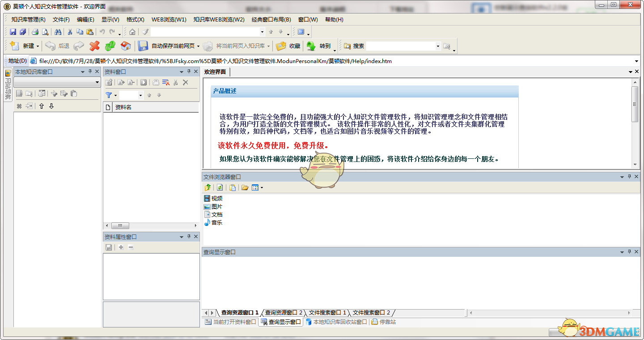Click the up-folder icon in 文件浏览器窗口
644x340 pixels.
click(208, 187)
